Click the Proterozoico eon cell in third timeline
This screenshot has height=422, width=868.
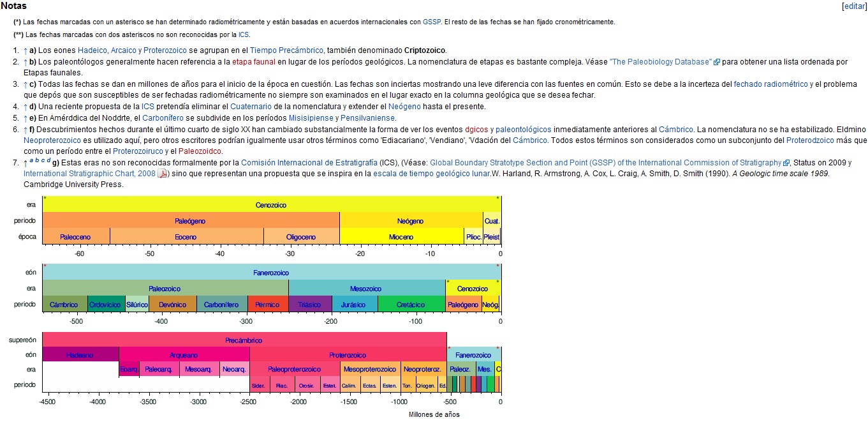(348, 355)
